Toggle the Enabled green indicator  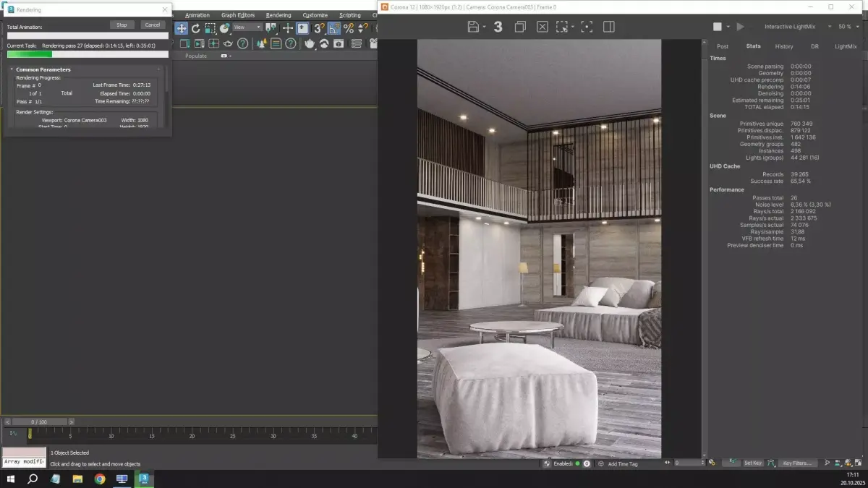click(x=577, y=463)
